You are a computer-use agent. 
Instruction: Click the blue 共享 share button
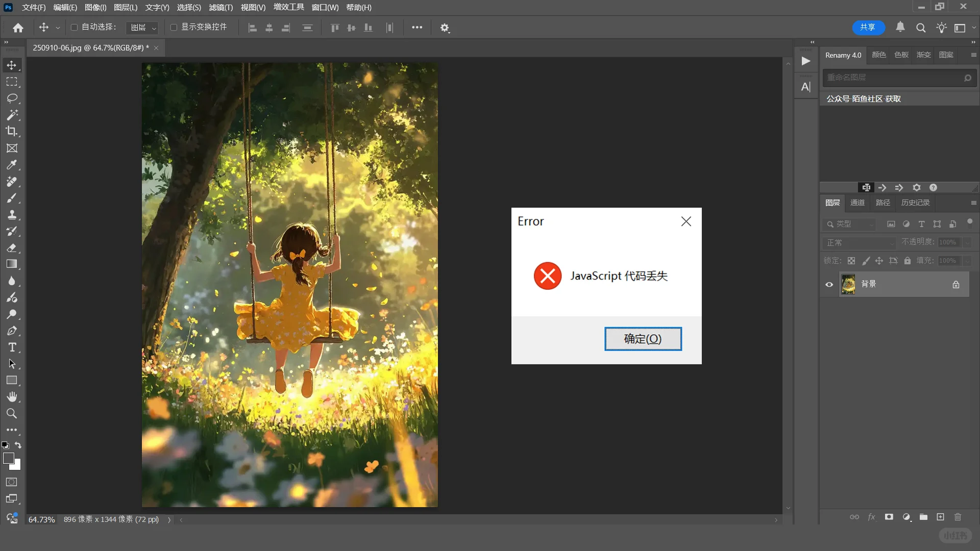coord(868,27)
